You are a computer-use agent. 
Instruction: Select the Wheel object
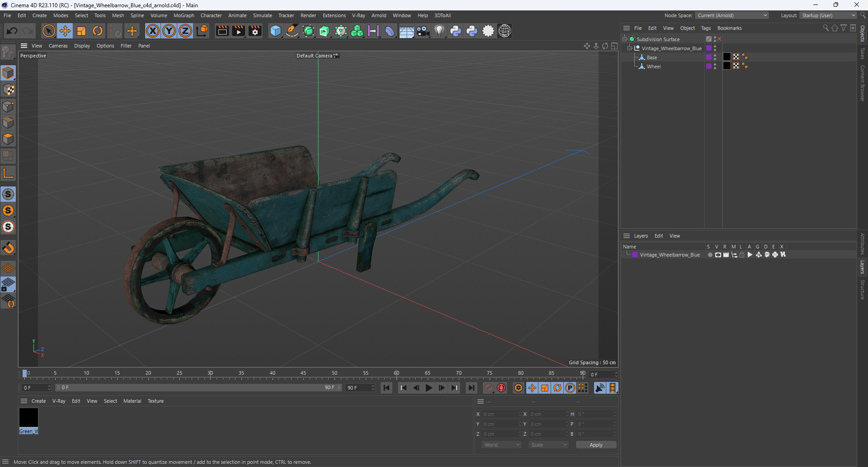pyautogui.click(x=653, y=67)
